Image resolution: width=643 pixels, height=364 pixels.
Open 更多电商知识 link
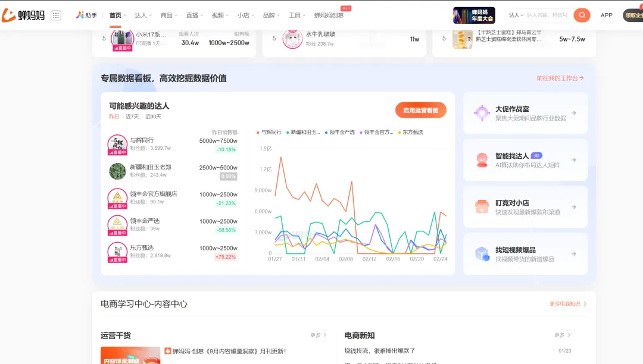tap(568, 304)
